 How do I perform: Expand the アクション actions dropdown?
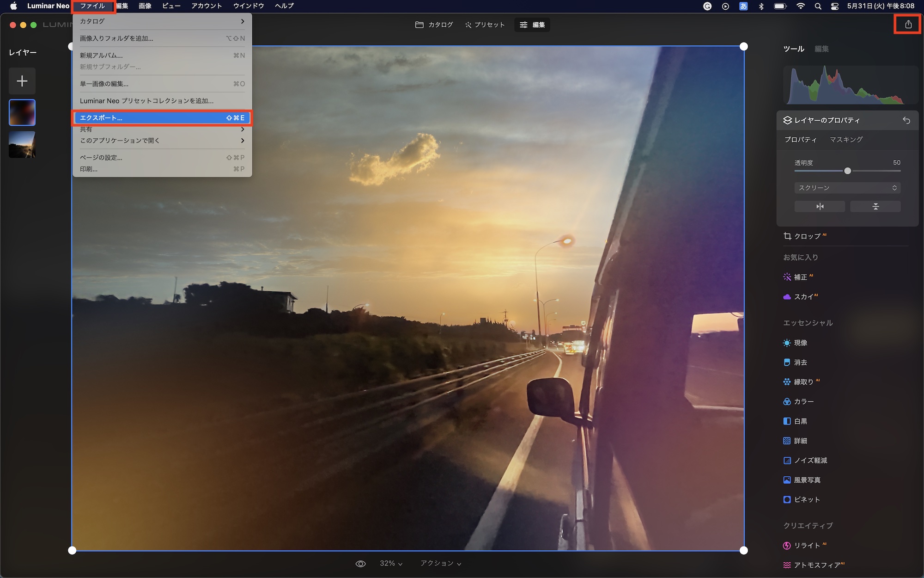[x=440, y=564]
